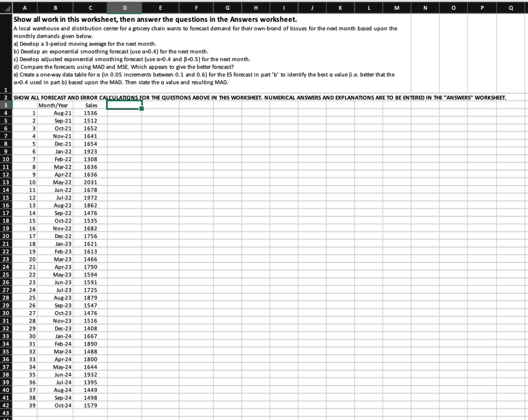
Task: Select row 2 header
Action: coord(6,97)
